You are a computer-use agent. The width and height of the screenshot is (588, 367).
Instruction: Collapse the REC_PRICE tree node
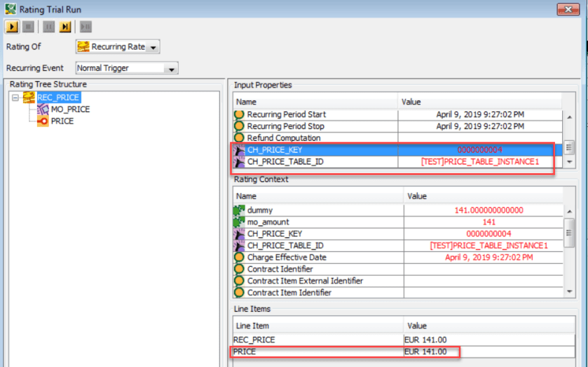click(x=15, y=97)
